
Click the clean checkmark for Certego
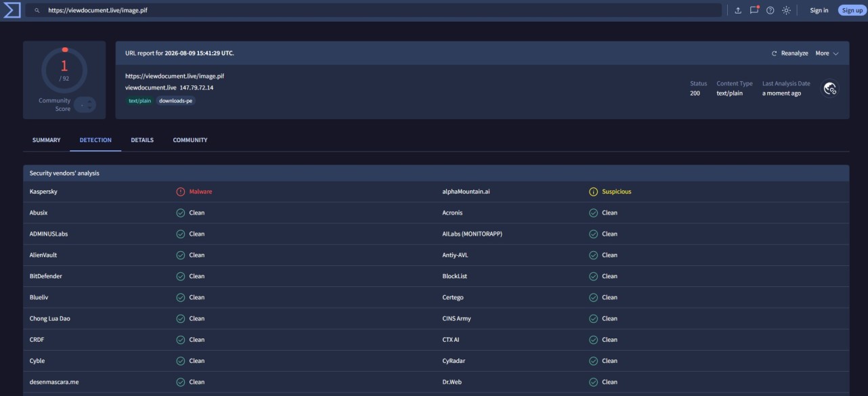pyautogui.click(x=593, y=297)
